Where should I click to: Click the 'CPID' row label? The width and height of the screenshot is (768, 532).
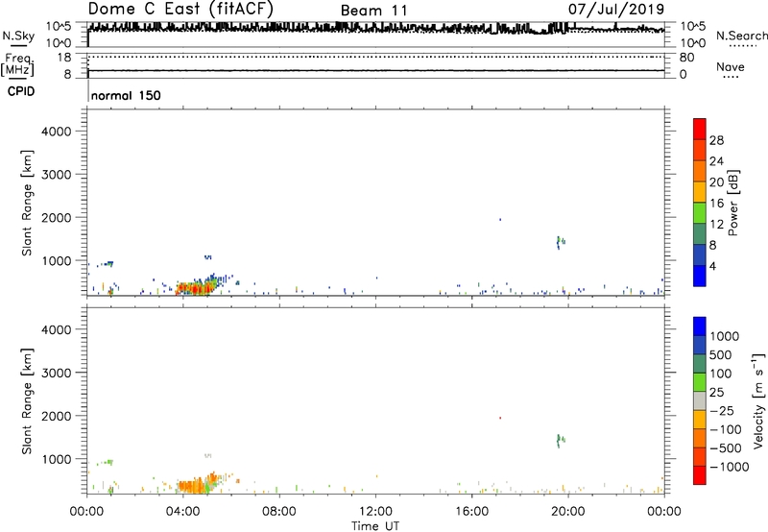[x=21, y=91]
